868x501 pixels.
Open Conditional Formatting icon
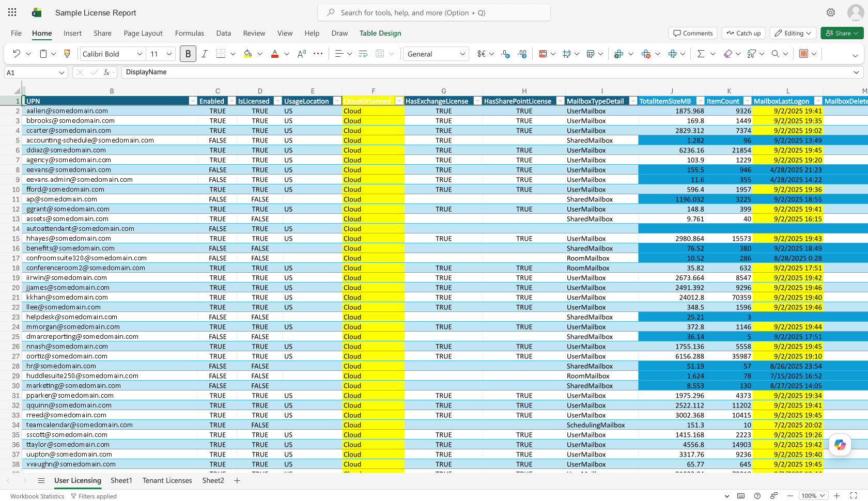[x=543, y=54]
